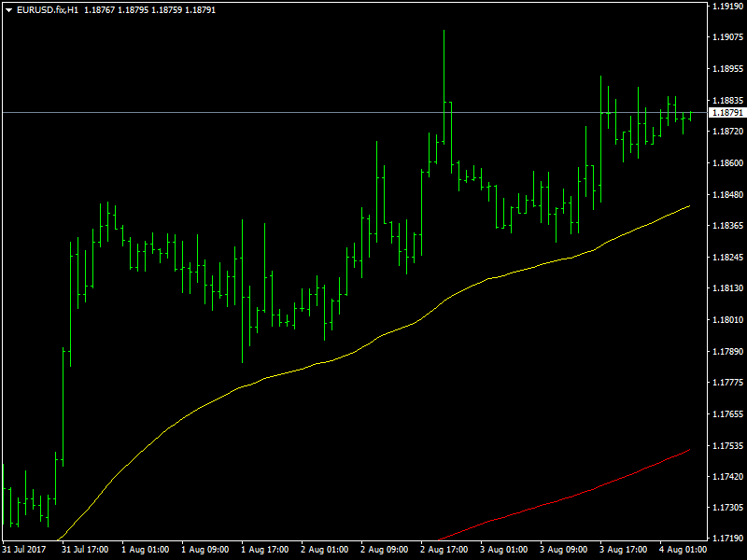Click the 31 Jul 17:00 time axis label
The width and height of the screenshot is (747, 560).
85,550
